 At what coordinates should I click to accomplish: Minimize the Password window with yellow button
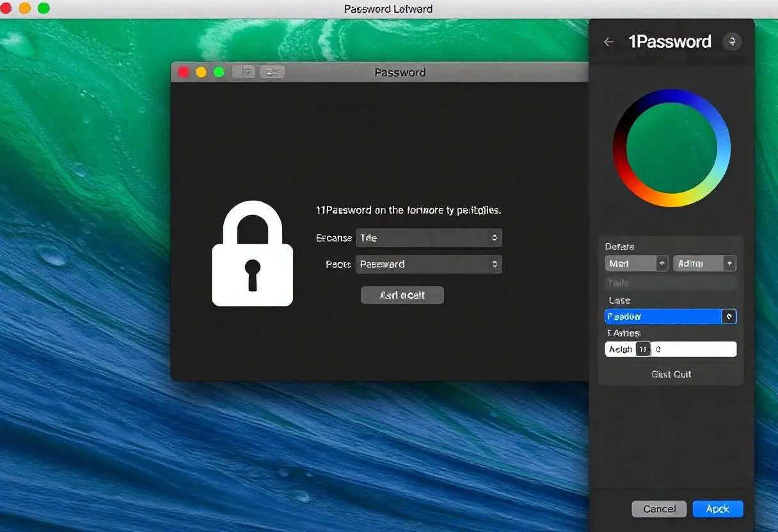pos(201,72)
